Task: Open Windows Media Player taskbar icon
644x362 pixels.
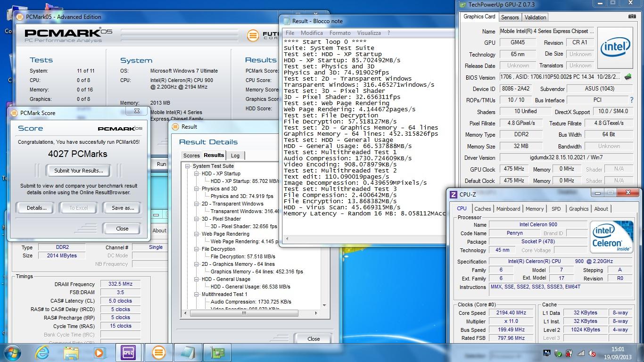Action: coord(99,352)
